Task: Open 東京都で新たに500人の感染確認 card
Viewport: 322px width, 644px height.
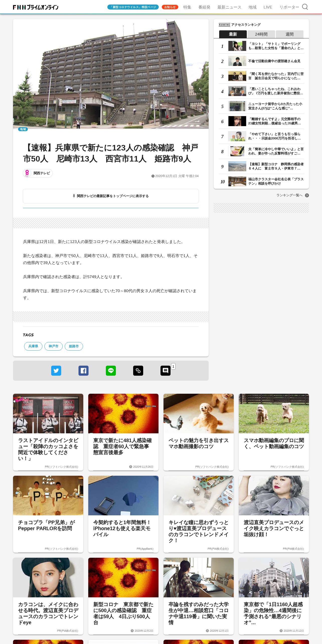Action: (x=123, y=596)
